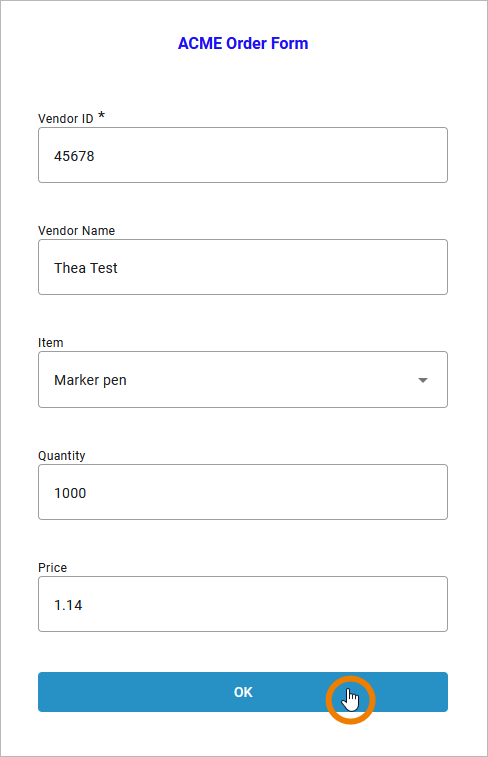Click inside the Price field
488x757 pixels.
point(243,604)
